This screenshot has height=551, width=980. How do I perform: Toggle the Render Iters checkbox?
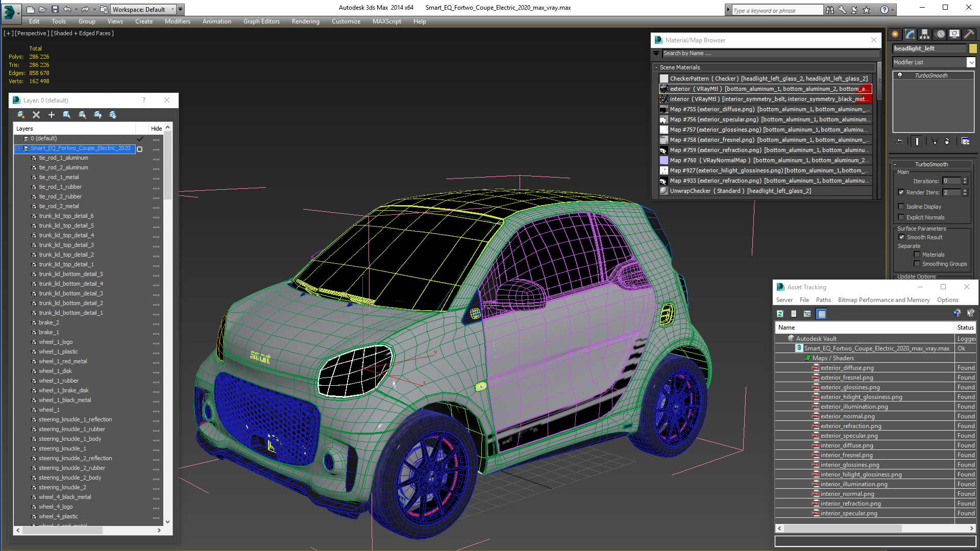901,192
